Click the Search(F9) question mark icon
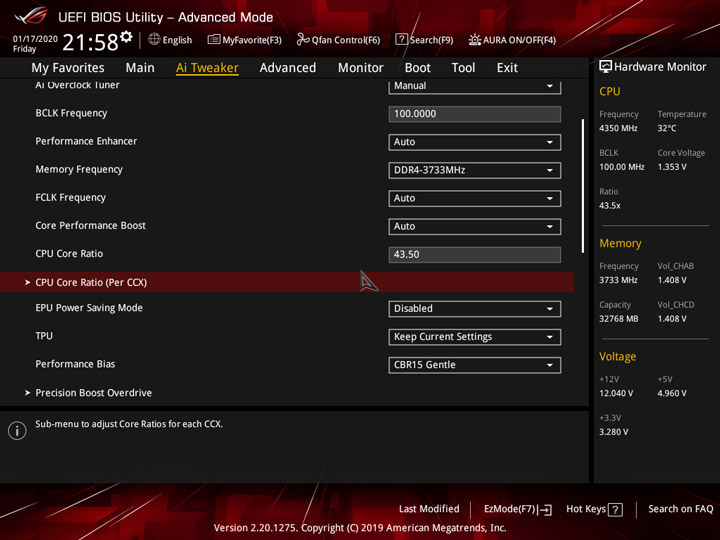The height and width of the screenshot is (540, 720). (x=401, y=39)
